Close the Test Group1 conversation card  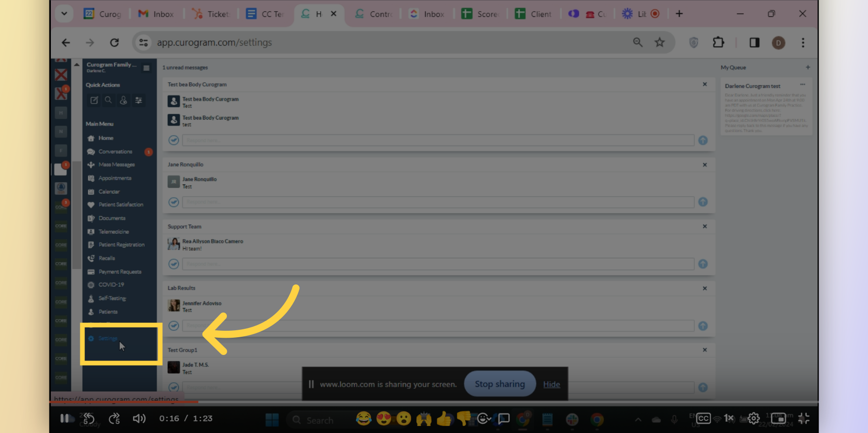point(705,350)
